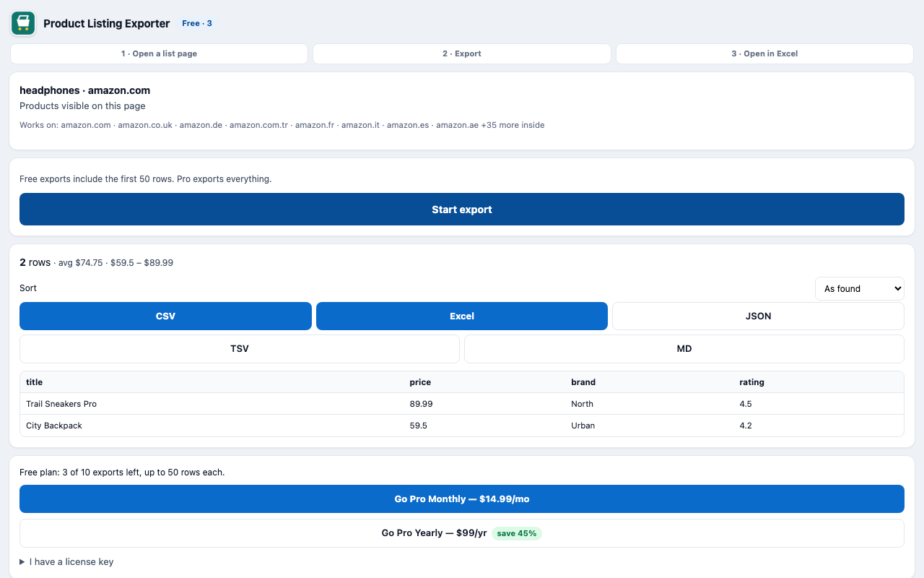Click the Product Listing Exporter title text
This screenshot has height=578, width=924.
tap(107, 23)
